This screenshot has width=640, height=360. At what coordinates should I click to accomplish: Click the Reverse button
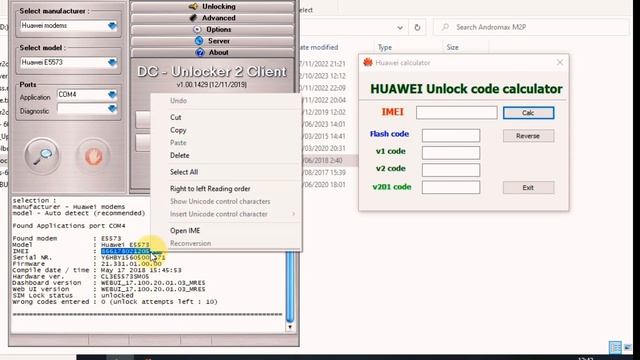pos(529,136)
